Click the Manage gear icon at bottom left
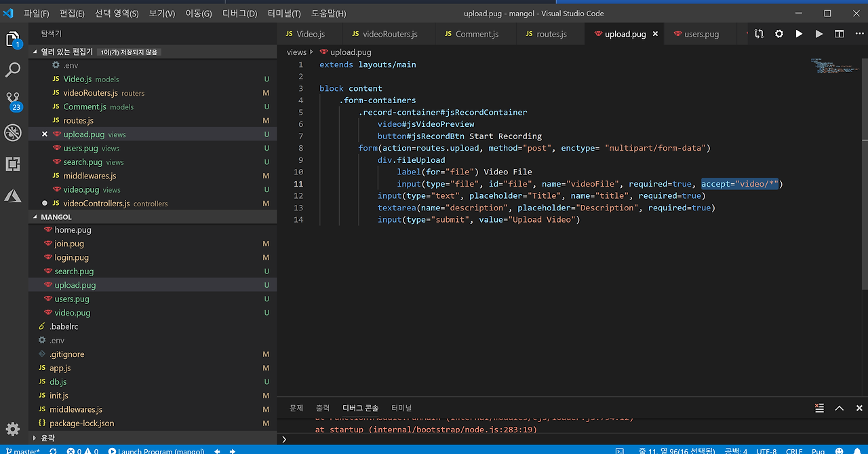Viewport: 868px width, 454px height. click(x=14, y=429)
